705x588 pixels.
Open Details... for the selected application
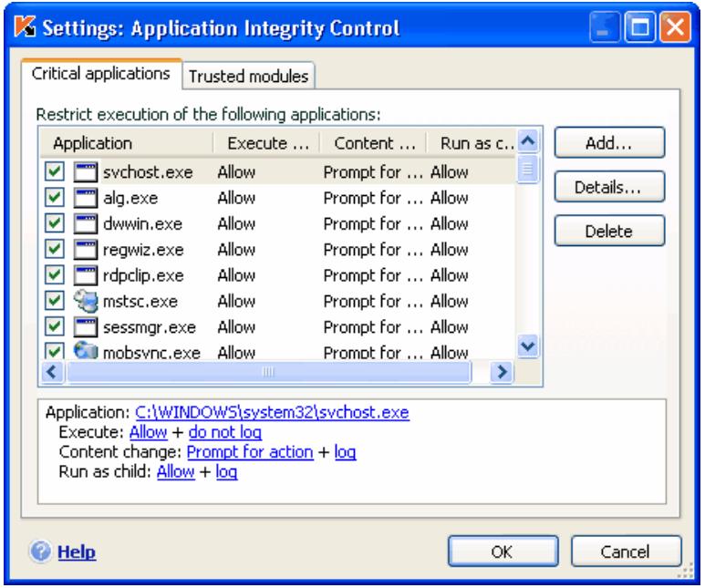pos(609,187)
